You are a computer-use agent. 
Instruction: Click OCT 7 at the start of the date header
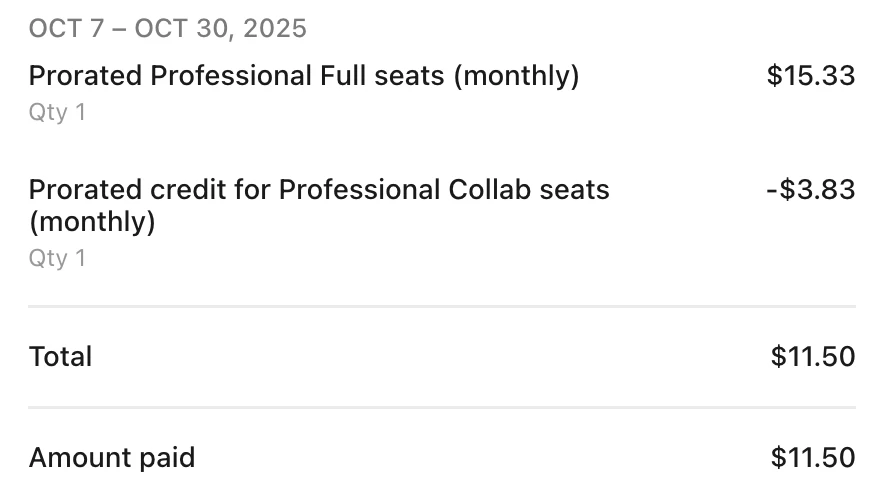point(67,29)
